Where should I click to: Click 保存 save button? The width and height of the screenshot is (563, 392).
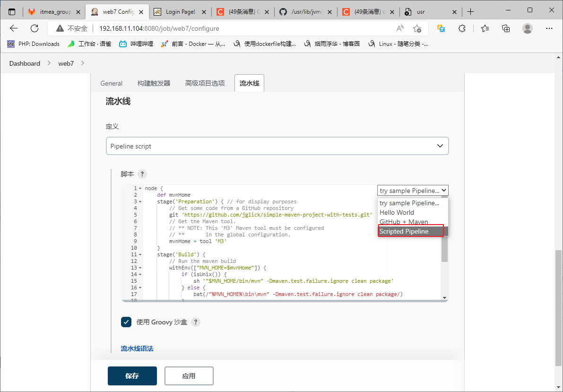pos(132,376)
